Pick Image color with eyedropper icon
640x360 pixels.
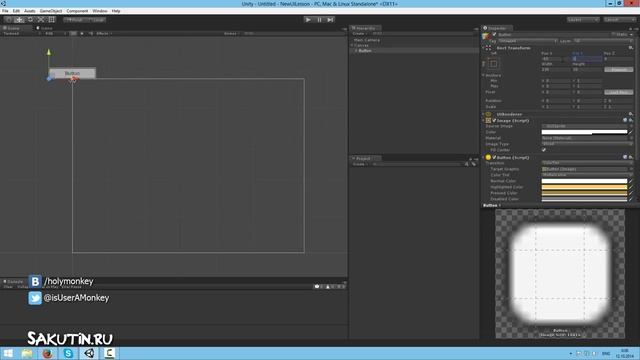pyautogui.click(x=631, y=132)
